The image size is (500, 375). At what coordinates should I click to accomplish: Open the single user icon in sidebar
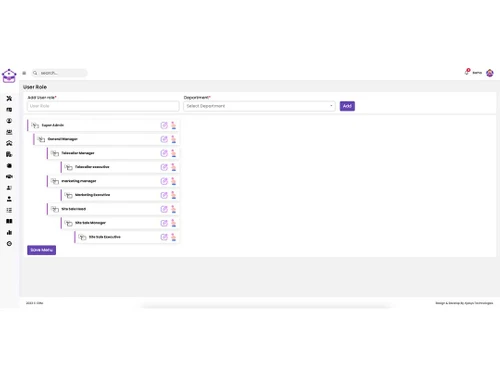9,199
